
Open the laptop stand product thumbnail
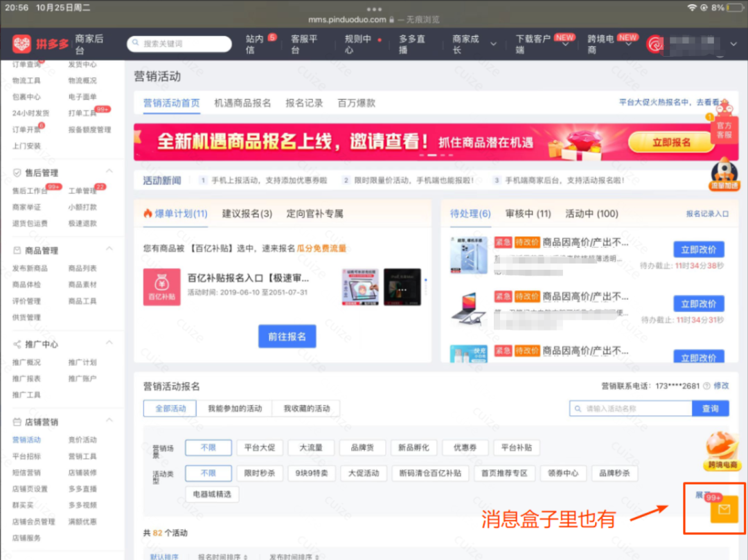(468, 309)
